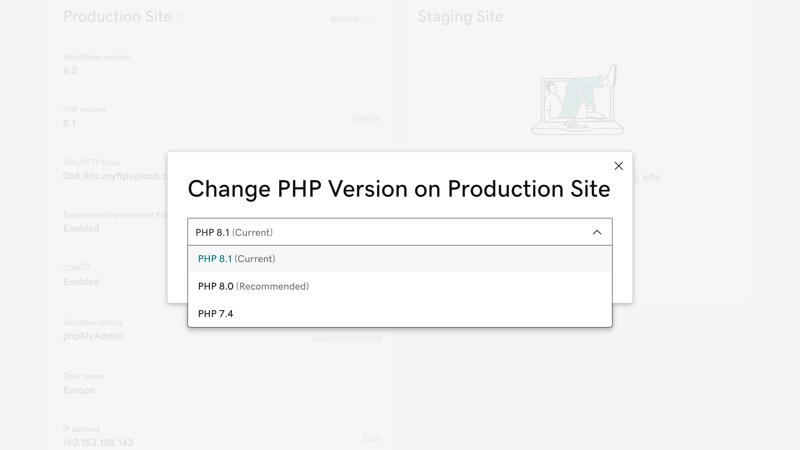Click the SSH/SFTP login hostname
This screenshot has height=450, width=800.
[x=115, y=176]
